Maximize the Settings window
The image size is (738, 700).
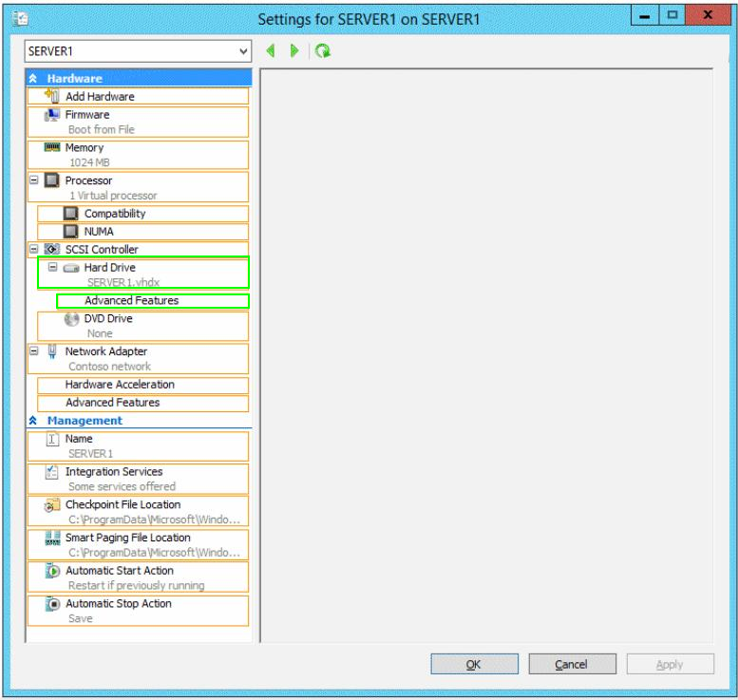point(672,15)
